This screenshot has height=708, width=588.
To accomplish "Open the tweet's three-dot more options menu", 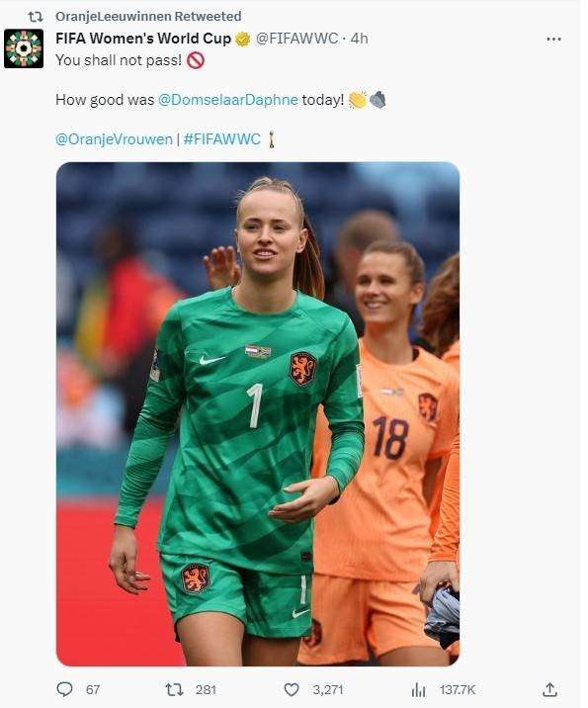I will pyautogui.click(x=553, y=40).
